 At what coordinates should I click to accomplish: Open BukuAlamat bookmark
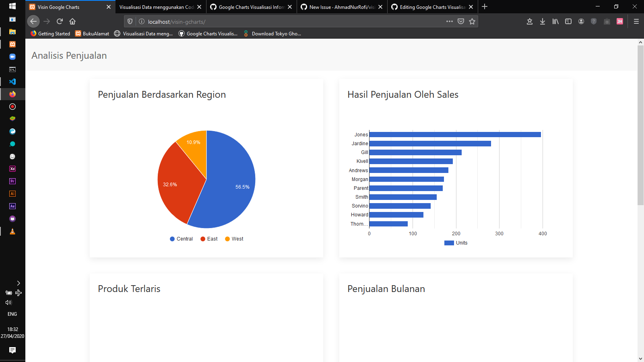pyautogui.click(x=92, y=34)
